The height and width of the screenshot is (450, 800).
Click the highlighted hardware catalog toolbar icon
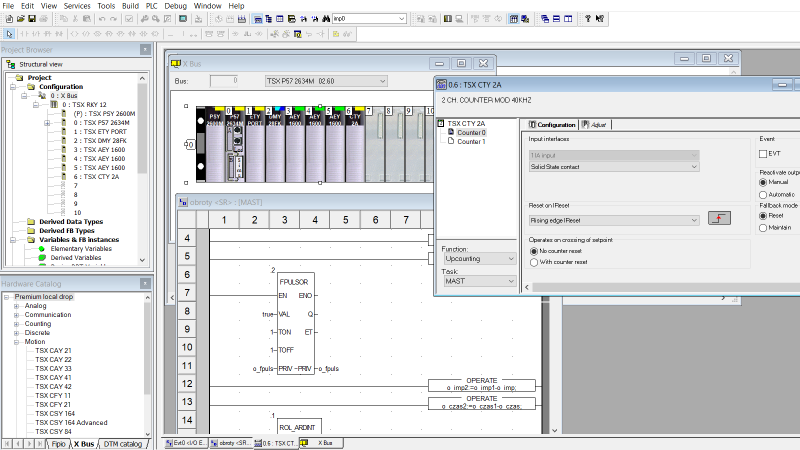tap(258, 19)
